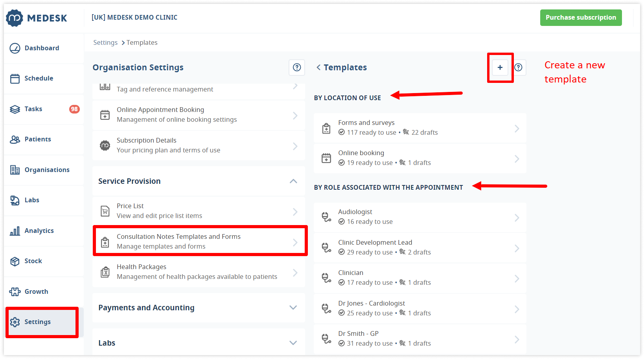The image size is (644, 359).
Task: Open Subscription Details chevron
Action: (295, 146)
